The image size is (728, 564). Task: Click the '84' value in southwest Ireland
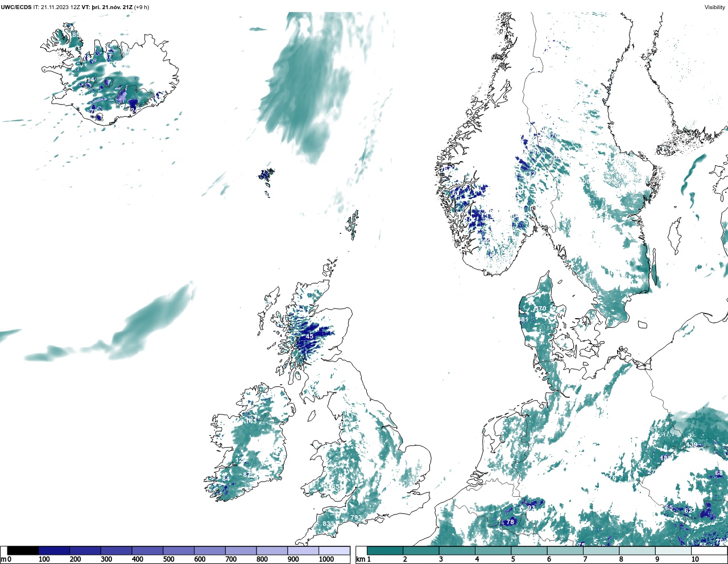coord(226,479)
